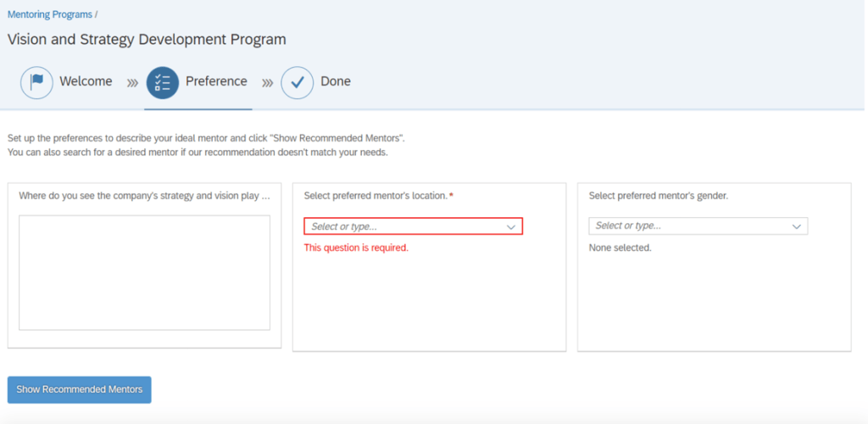Jump to the Done step label
Image resolution: width=868 pixels, height=424 pixels.
pos(336,81)
